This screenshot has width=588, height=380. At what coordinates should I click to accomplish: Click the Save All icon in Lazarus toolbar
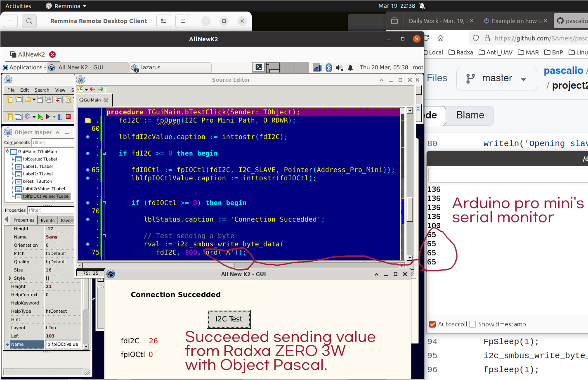pyautogui.click(x=48, y=99)
